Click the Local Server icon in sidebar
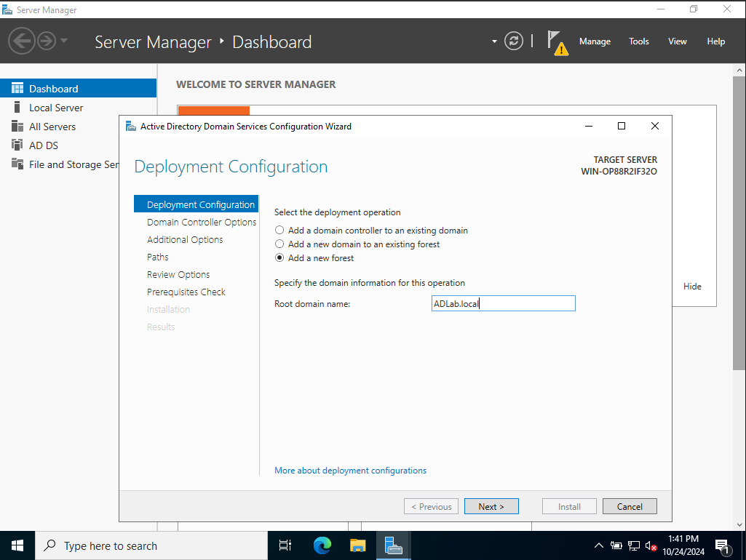The height and width of the screenshot is (560, 746). [x=17, y=107]
